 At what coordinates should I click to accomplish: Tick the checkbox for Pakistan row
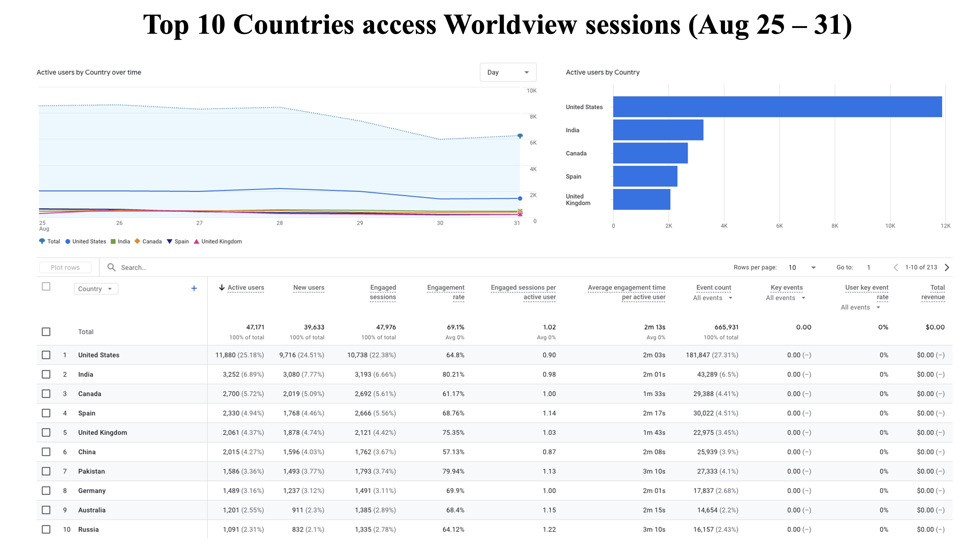pyautogui.click(x=46, y=471)
